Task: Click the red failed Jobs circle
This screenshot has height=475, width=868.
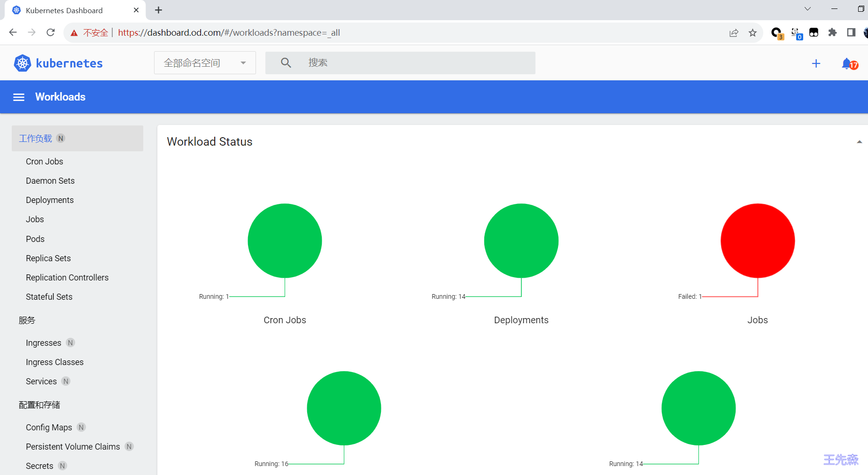Action: [x=757, y=241]
